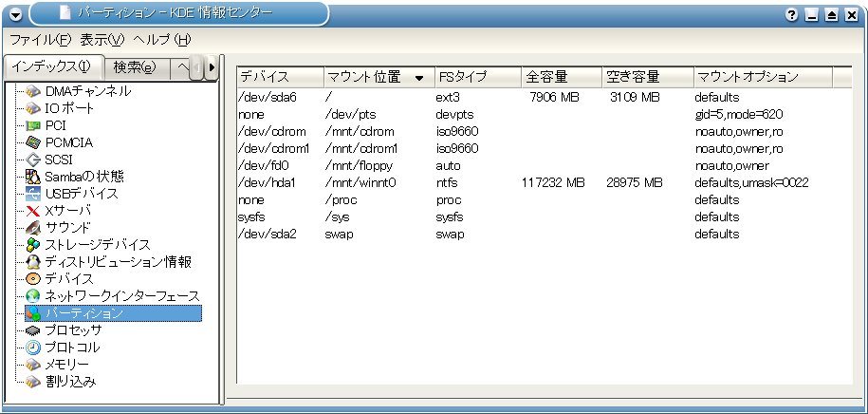Click the noauto,owner mount option for /dev/fd0

point(731,166)
